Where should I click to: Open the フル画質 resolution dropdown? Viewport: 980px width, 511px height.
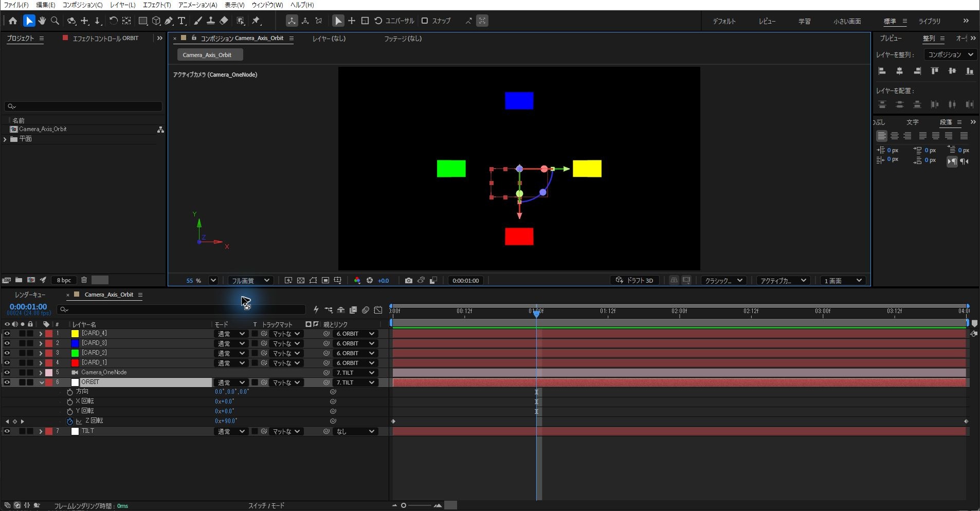coord(250,280)
